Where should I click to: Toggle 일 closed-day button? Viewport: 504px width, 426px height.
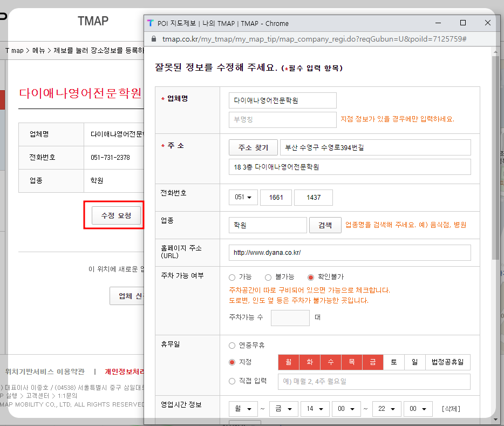(x=415, y=362)
